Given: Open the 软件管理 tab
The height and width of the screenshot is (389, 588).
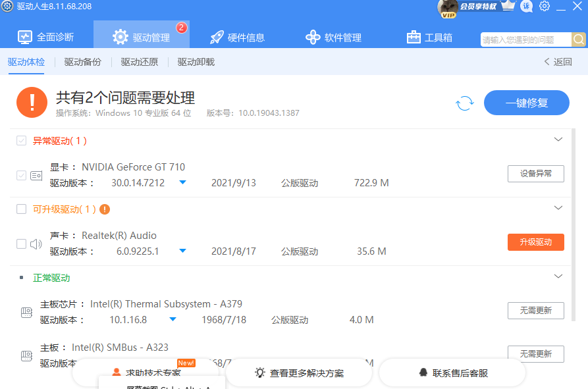Looking at the screenshot, I should click(x=333, y=37).
